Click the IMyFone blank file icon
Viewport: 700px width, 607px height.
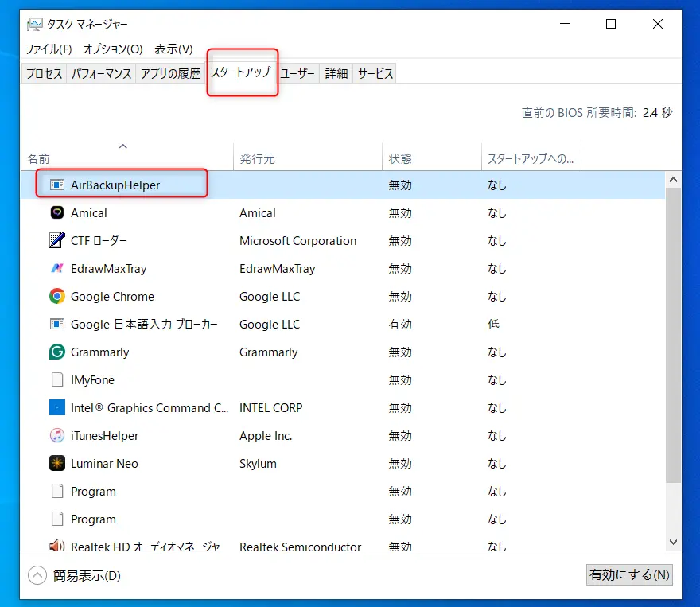coord(57,379)
